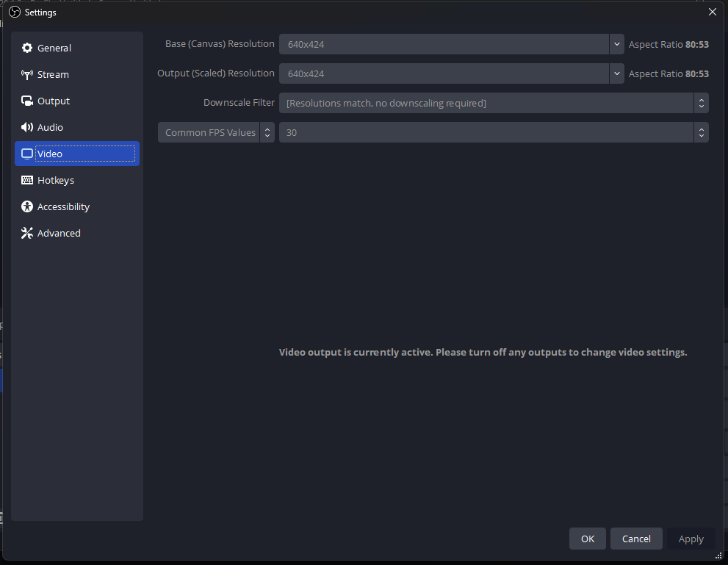Select the Audio settings page
The height and width of the screenshot is (565, 728).
77,127
